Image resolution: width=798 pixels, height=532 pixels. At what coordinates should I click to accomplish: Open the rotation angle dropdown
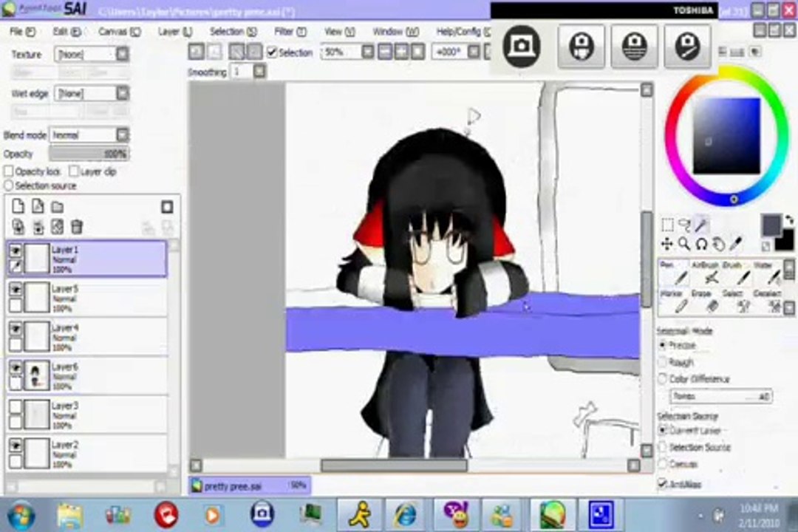point(474,52)
